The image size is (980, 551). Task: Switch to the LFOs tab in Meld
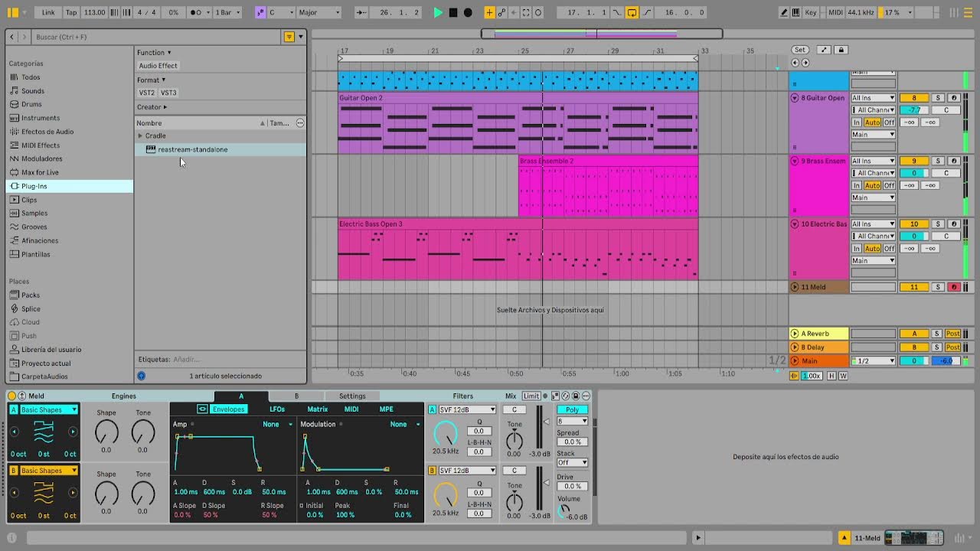tap(277, 409)
